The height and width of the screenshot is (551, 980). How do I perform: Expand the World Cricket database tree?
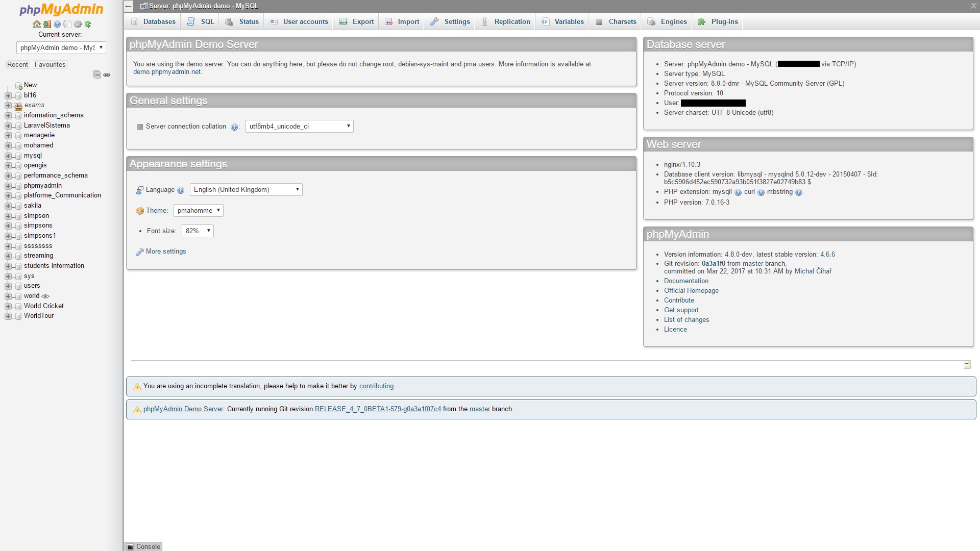pyautogui.click(x=7, y=306)
